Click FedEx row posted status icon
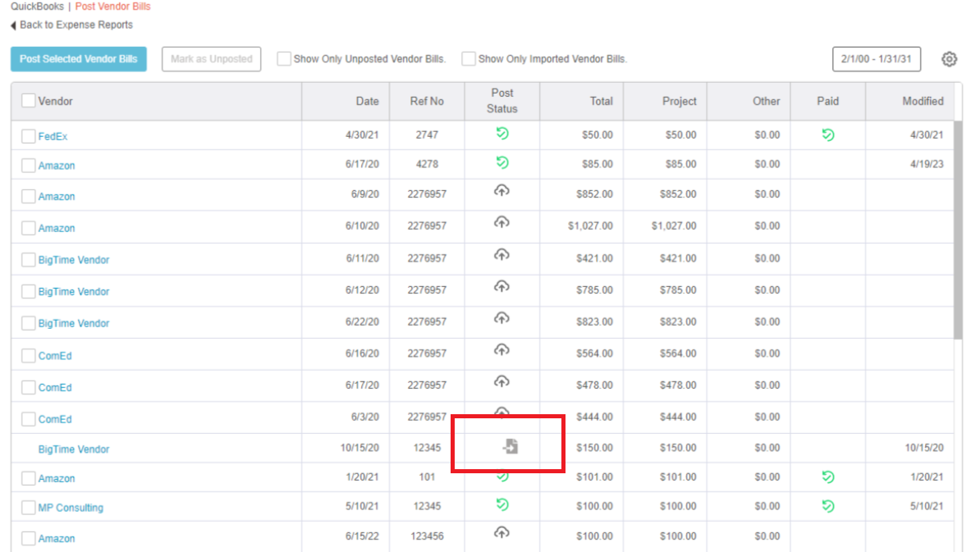980x552 pixels. point(501,133)
